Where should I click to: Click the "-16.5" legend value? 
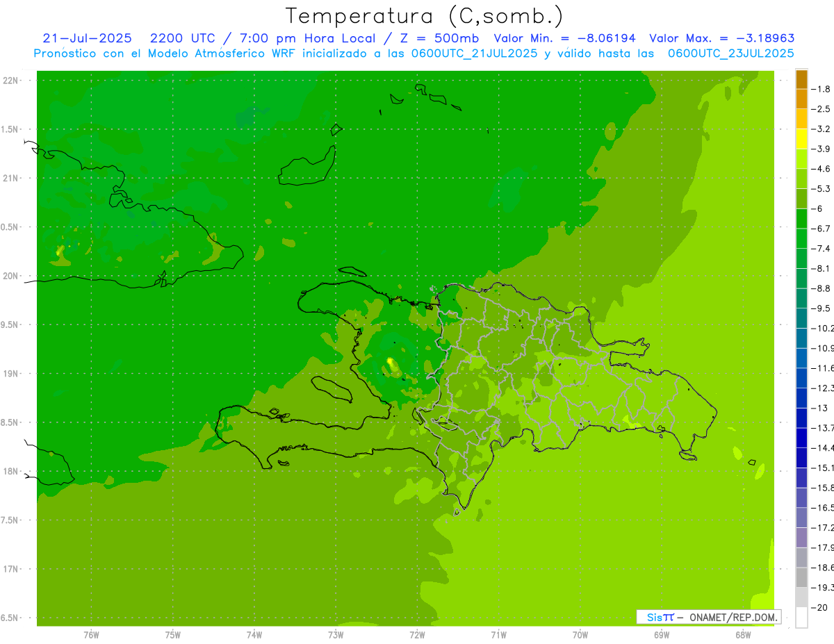pyautogui.click(x=823, y=508)
